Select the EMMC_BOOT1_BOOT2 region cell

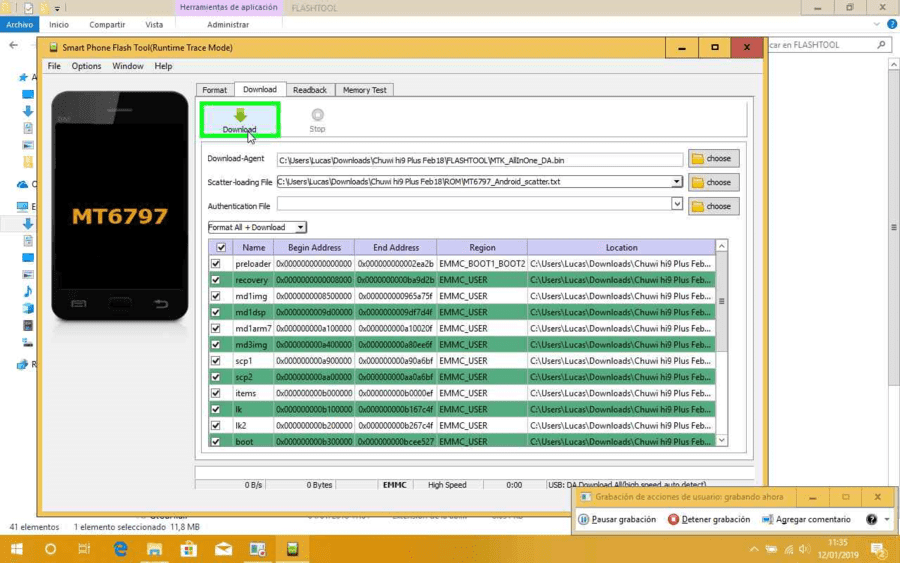[x=482, y=263]
